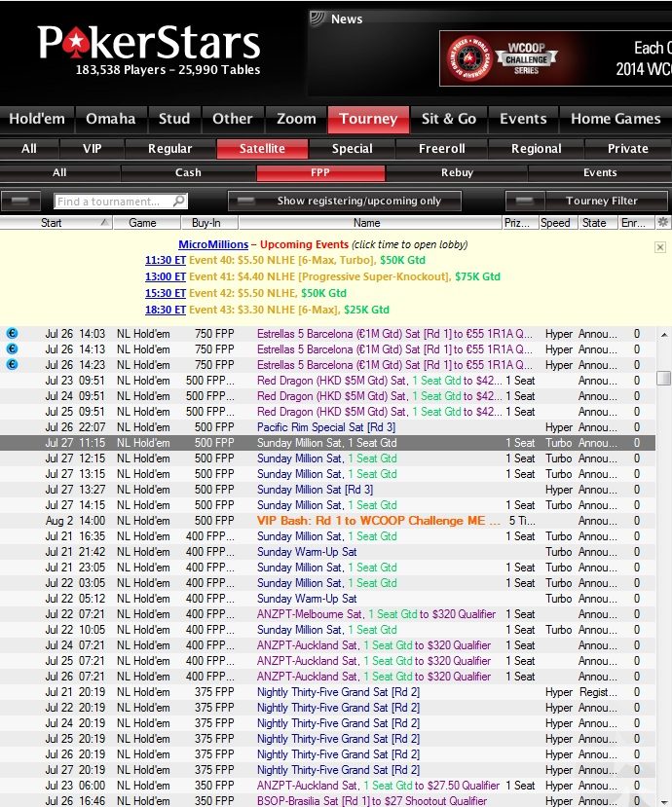The width and height of the screenshot is (672, 807).
Task: Select the Rebuy sub-tab
Action: coord(457,173)
